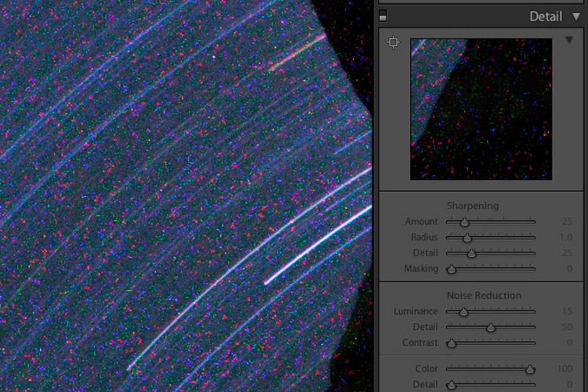Click the Sharpening Amount slider handle
The image size is (588, 392).
(x=465, y=222)
